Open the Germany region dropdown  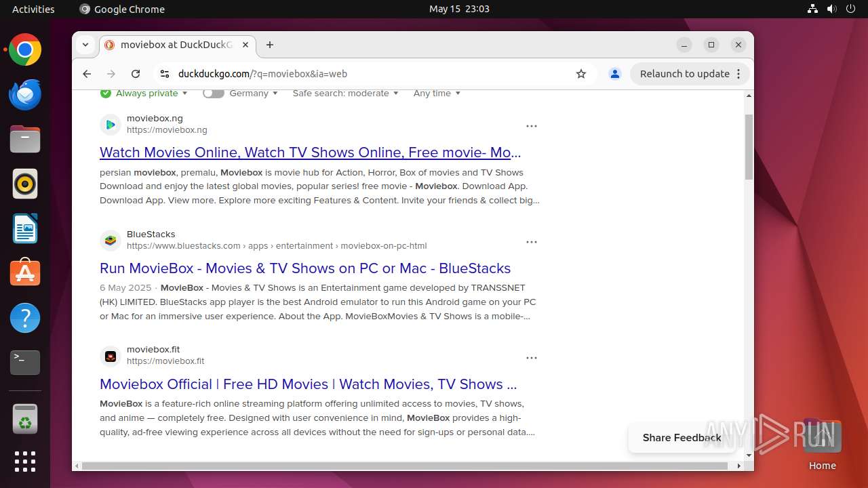[254, 94]
